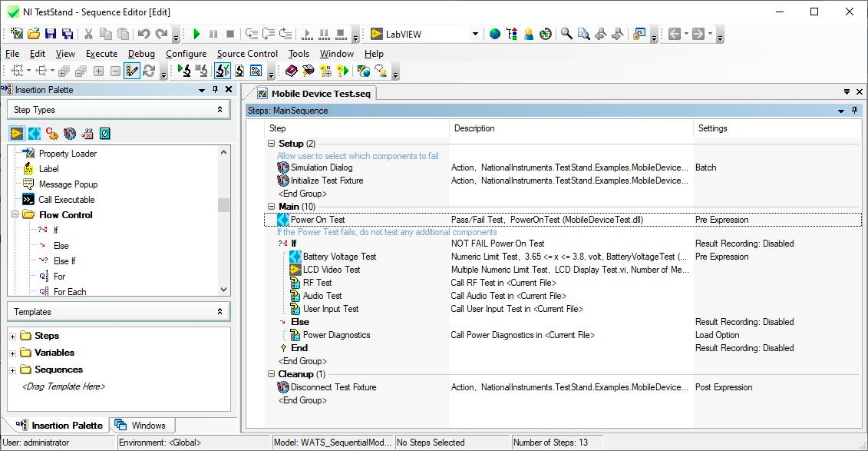Viewport: 868px width, 451px height.
Task: Click the green Run playback button
Action: pos(196,34)
